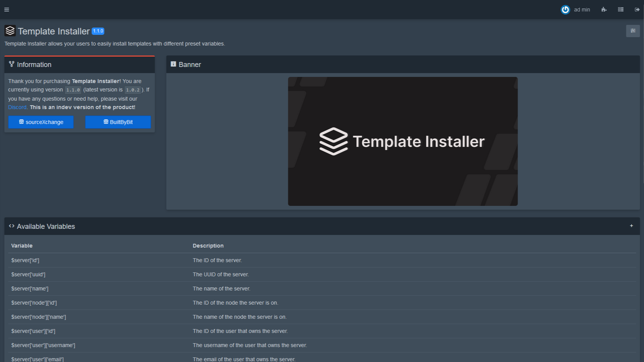Screen dimensions: 644x362
Task: Click the Template Installer layers logo icon
Action: click(10, 31)
